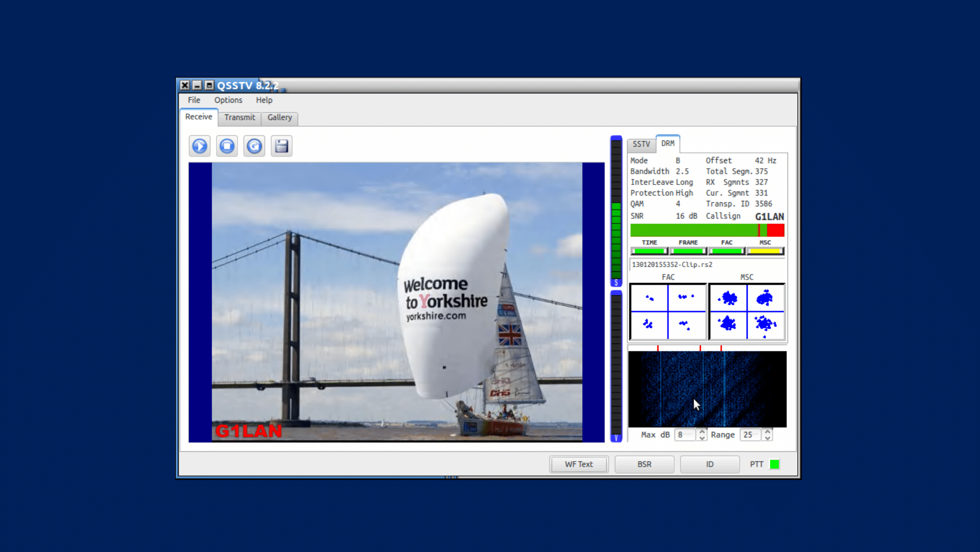Click the FAC sync status indicator
This screenshot has width=980, height=552.
[727, 251]
